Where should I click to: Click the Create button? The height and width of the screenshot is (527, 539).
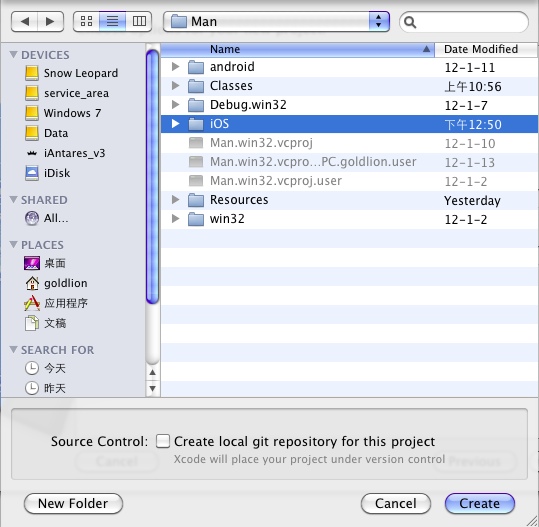pos(480,504)
